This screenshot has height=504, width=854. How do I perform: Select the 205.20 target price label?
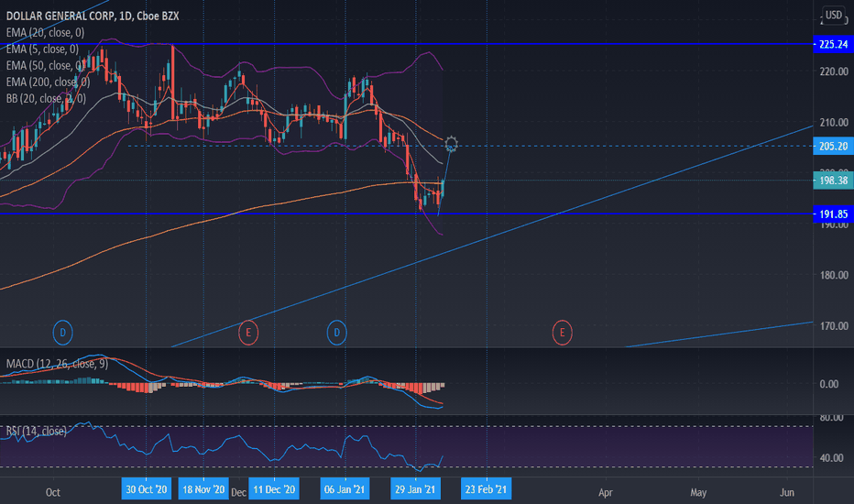833,146
